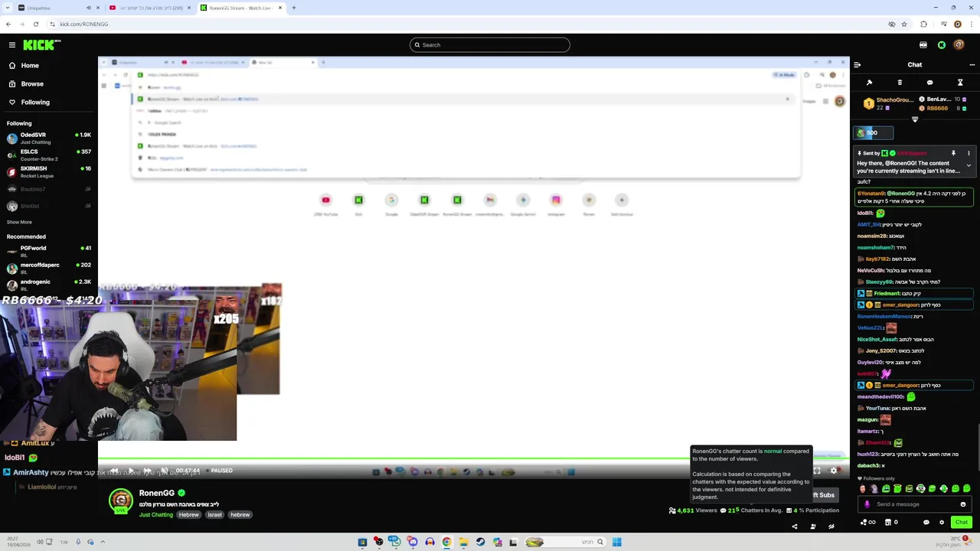Open the Following page in sidebar
The height and width of the screenshot is (551, 980).
(35, 103)
